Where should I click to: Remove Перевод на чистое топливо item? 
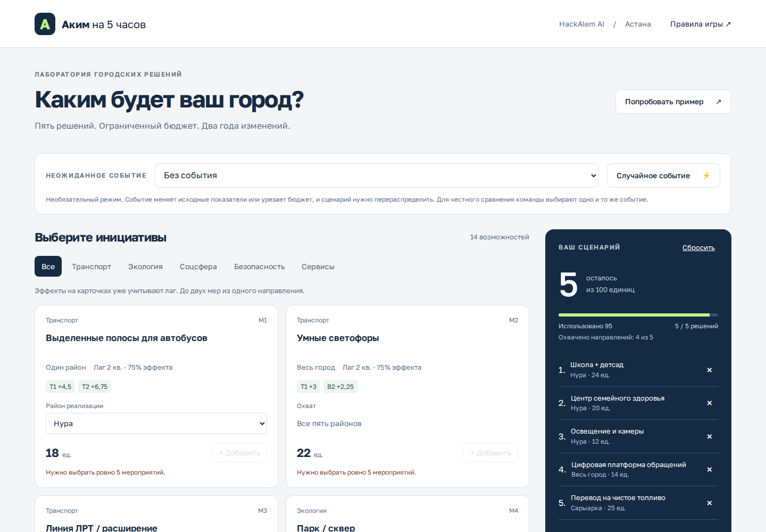point(709,503)
